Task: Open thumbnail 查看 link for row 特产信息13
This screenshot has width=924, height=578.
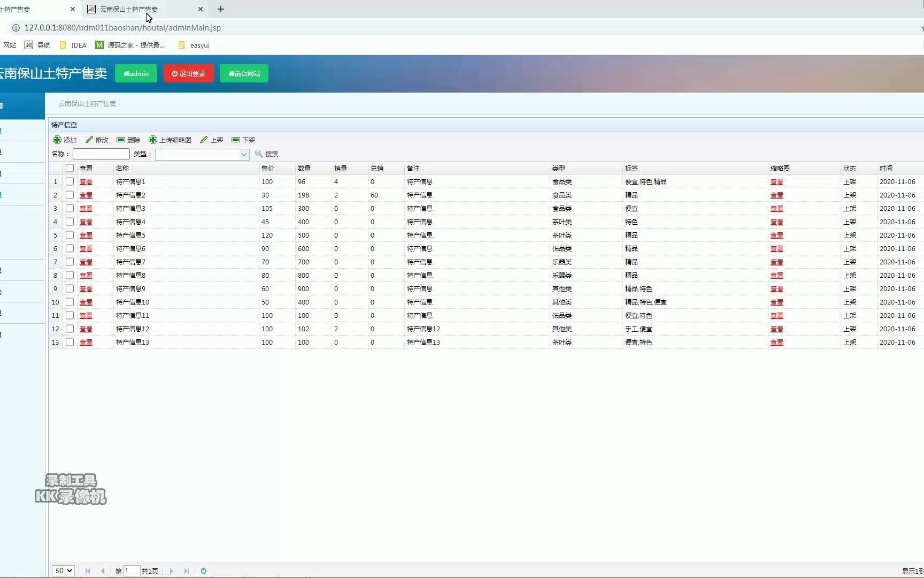Action: [x=777, y=343]
